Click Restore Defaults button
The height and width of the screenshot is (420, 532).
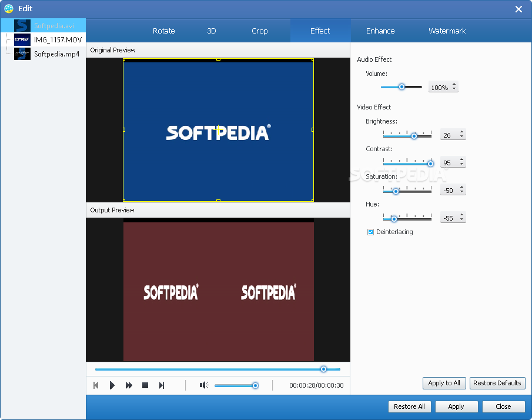pos(497,383)
